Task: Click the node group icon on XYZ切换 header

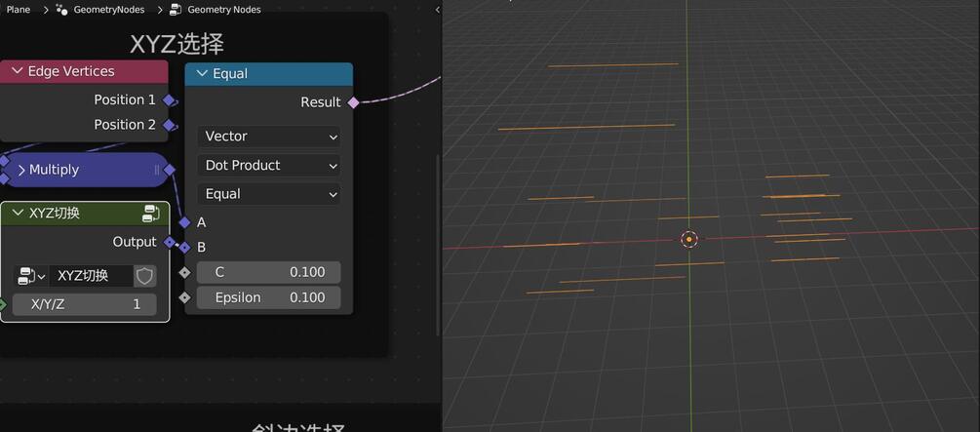Action: click(x=150, y=214)
